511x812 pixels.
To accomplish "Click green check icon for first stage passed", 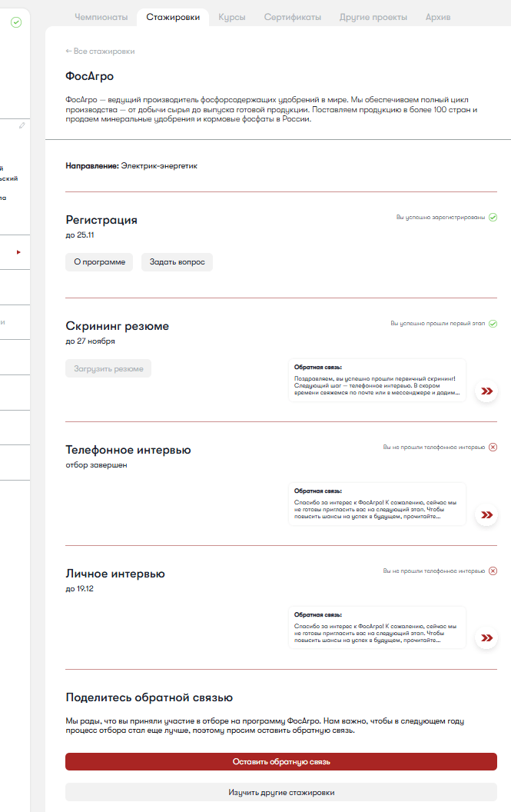I will coord(493,324).
